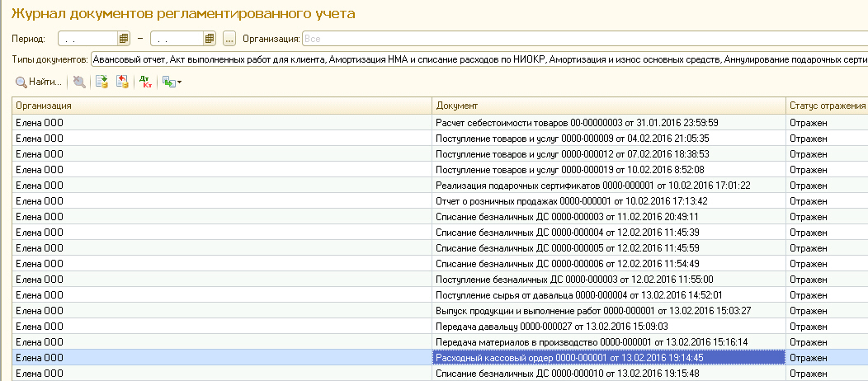
Task: Select Реализация подарочных сертификатов 0000-000001
Action: (609, 186)
